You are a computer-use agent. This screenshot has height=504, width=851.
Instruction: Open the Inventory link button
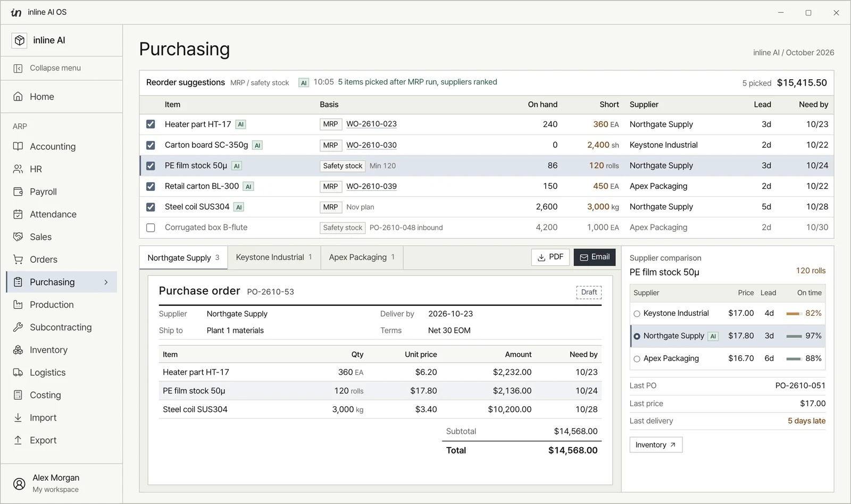[656, 445]
